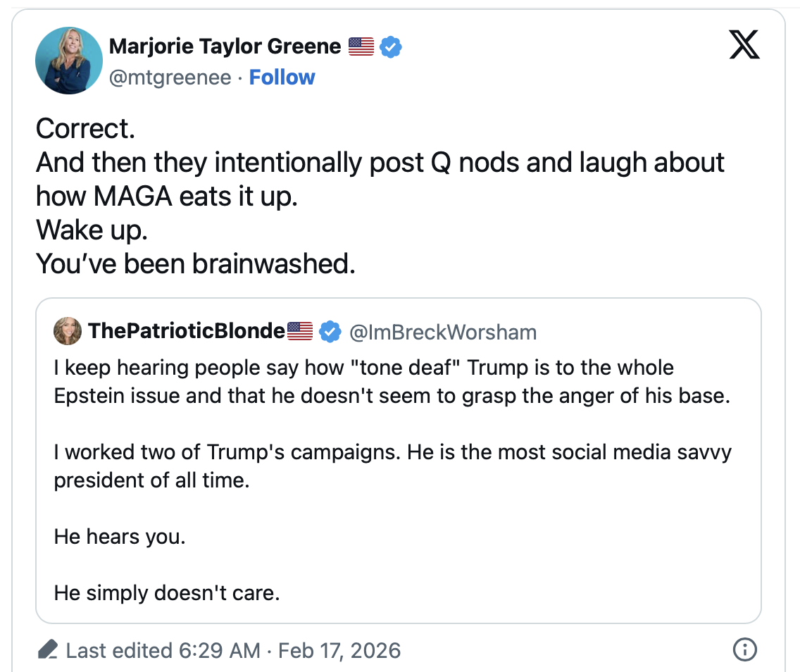Open the quoted post at "He hears you."
The width and height of the screenshot is (800, 672).
120,537
